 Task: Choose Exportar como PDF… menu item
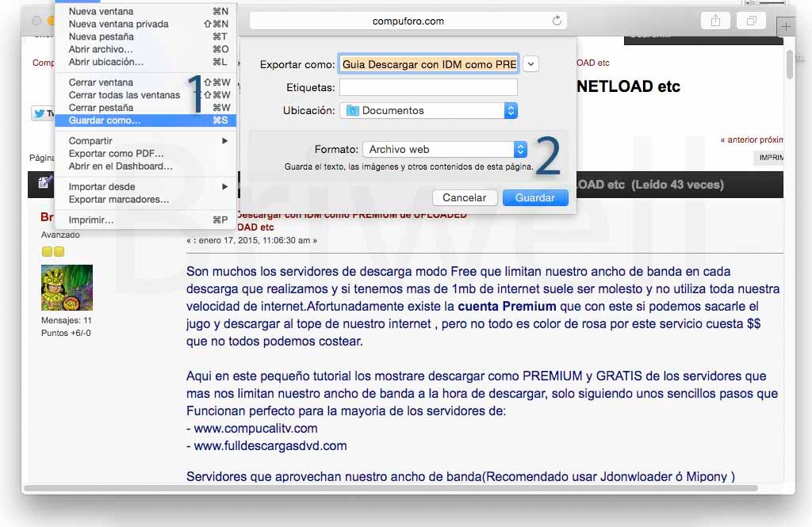147,153
